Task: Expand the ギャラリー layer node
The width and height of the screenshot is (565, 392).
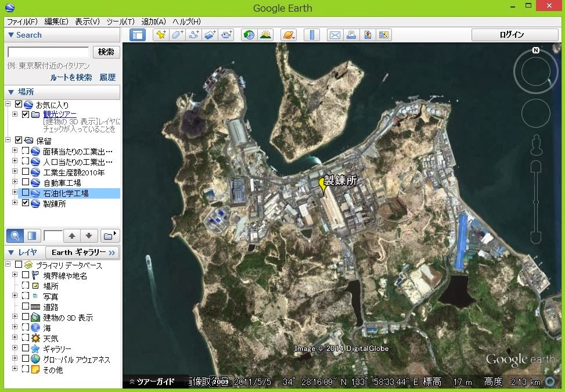Action: click(x=15, y=348)
